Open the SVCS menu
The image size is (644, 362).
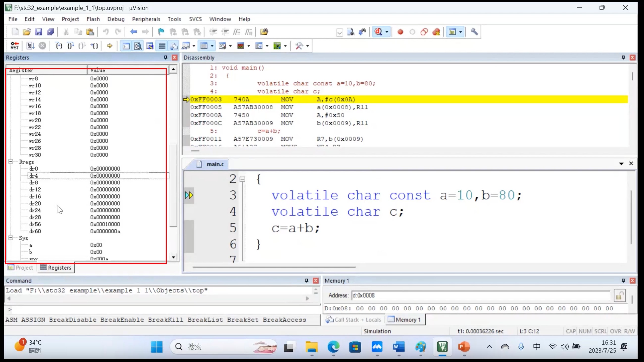point(195,19)
